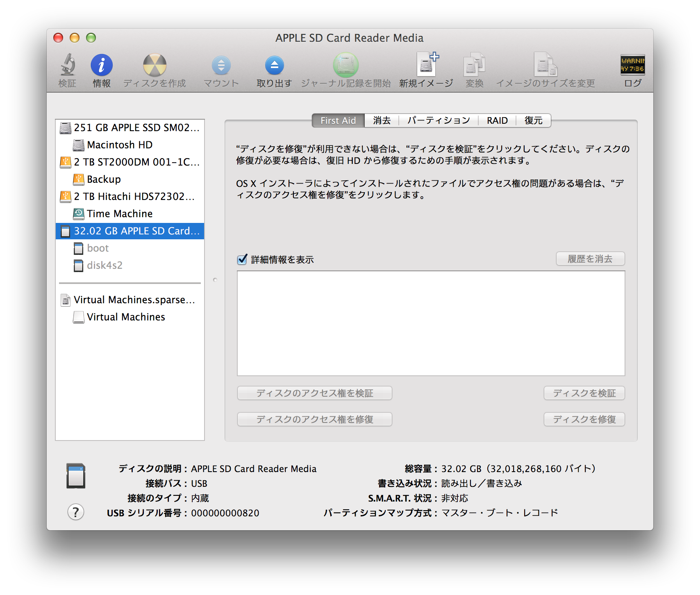Click the ディスクを検証 button
Image resolution: width=700 pixels, height=595 pixels.
[584, 393]
